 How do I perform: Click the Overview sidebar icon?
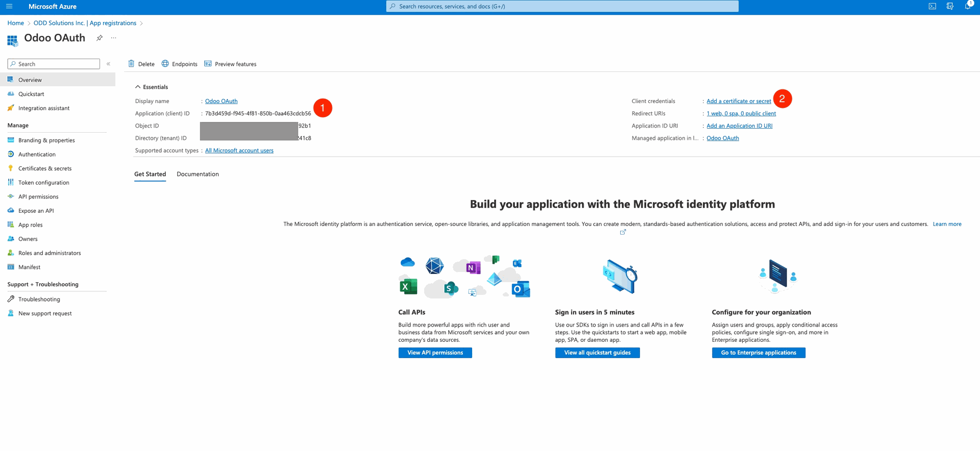click(x=11, y=80)
